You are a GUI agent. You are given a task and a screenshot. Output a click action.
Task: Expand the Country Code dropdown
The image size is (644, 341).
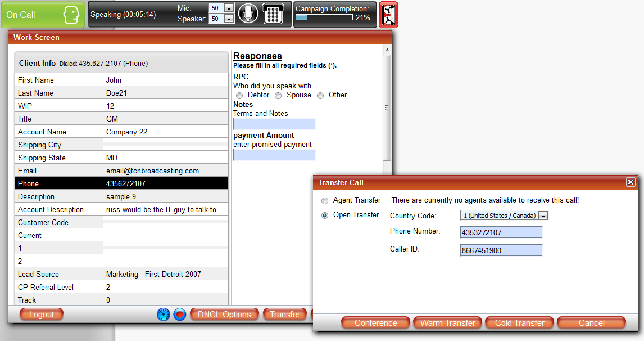542,215
